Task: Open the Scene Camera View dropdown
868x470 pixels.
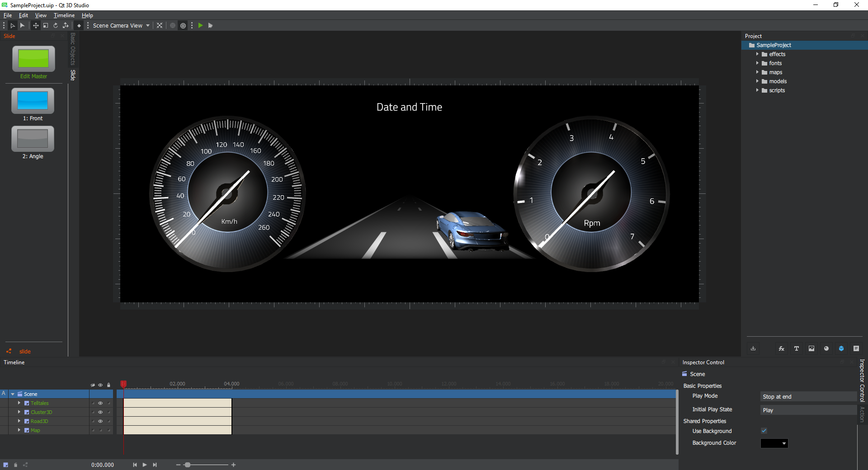Action: (121, 26)
